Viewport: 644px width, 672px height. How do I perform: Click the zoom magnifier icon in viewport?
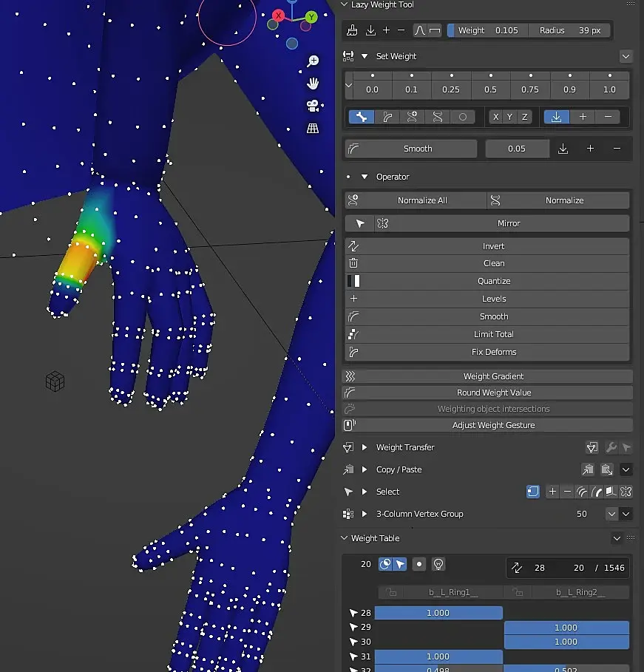[313, 61]
